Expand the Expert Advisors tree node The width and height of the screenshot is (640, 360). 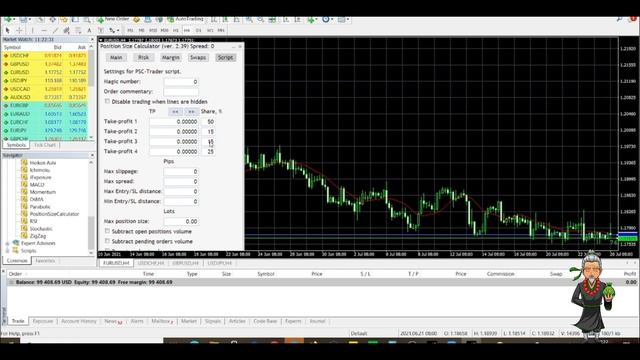[x=7, y=243]
